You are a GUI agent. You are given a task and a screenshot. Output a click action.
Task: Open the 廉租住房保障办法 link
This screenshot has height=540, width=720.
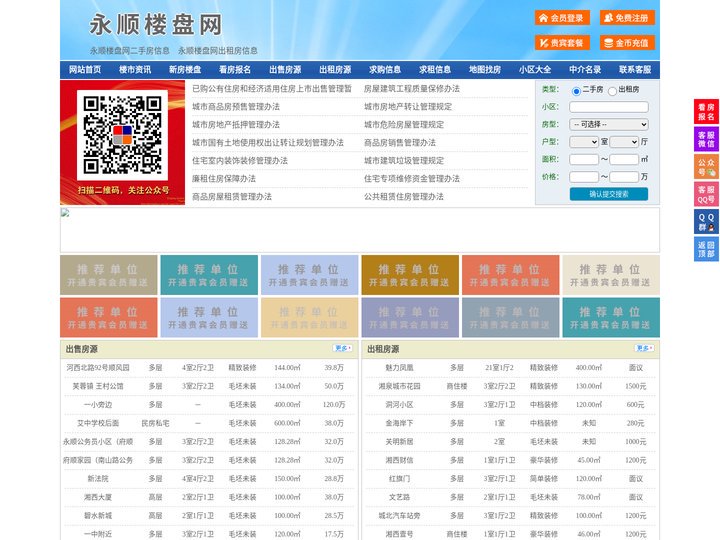224,179
